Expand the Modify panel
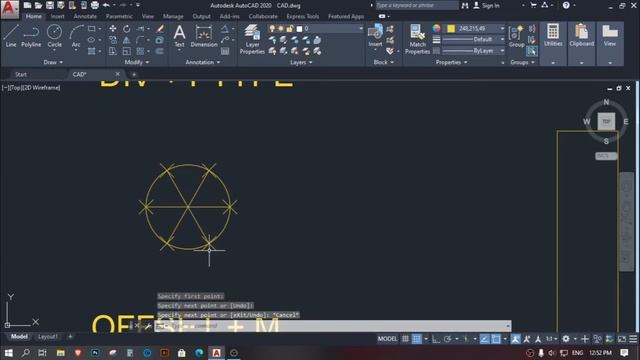640x360 pixels. click(x=137, y=62)
